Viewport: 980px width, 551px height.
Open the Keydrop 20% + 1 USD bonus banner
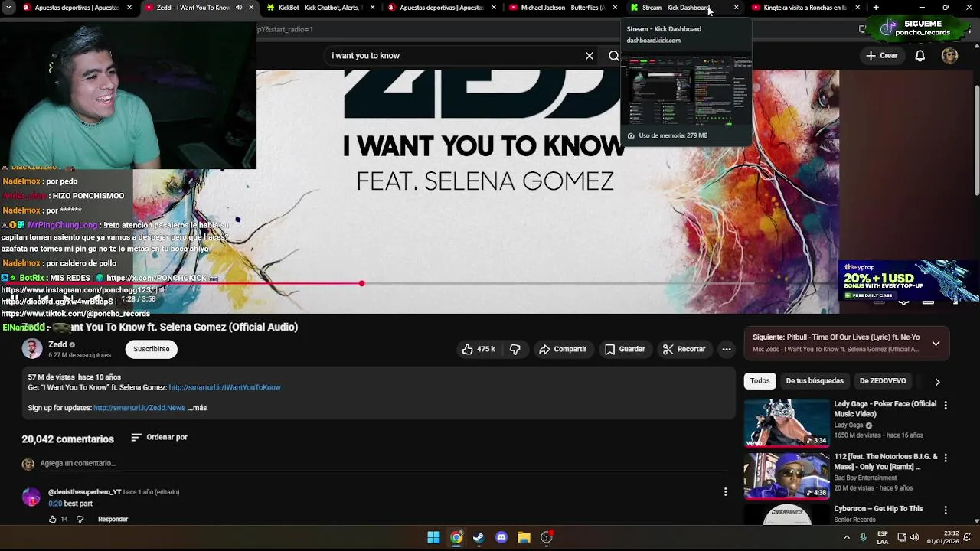[908, 281]
